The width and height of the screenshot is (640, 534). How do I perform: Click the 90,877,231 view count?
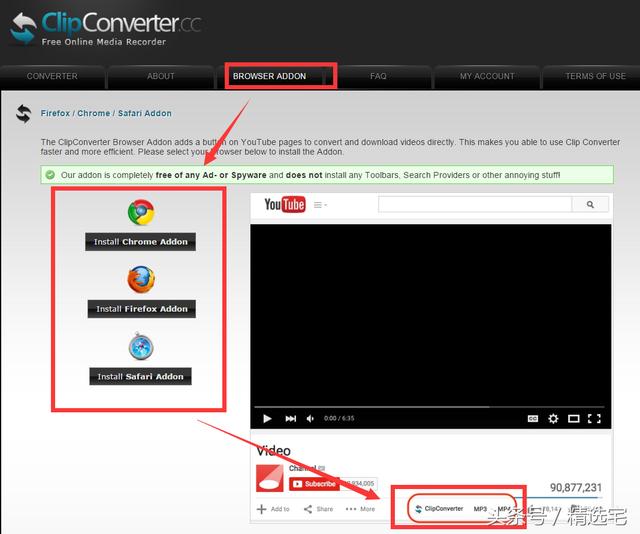coord(576,487)
